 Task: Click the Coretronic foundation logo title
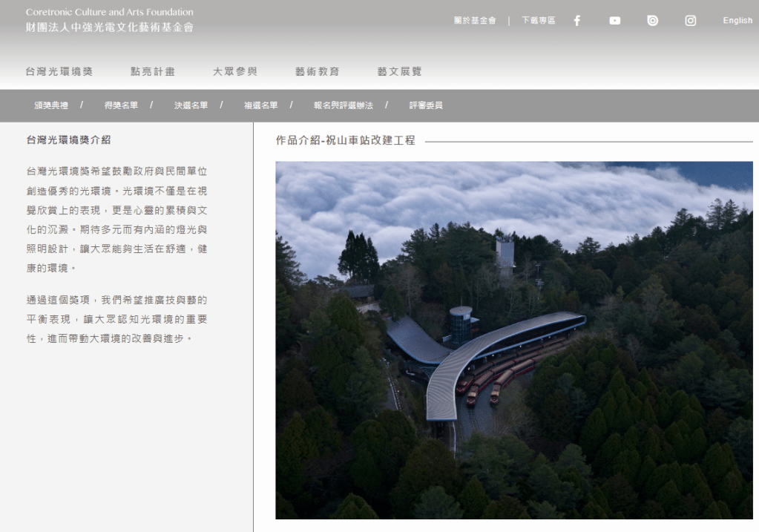click(x=110, y=20)
